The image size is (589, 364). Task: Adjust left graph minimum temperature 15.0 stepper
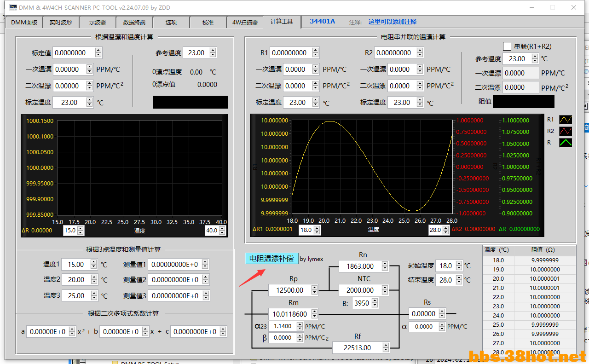click(x=81, y=231)
